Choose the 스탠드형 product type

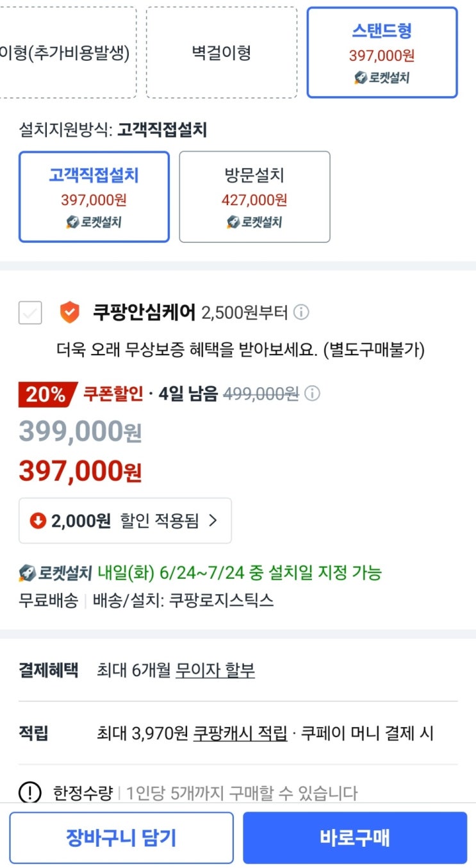[382, 53]
